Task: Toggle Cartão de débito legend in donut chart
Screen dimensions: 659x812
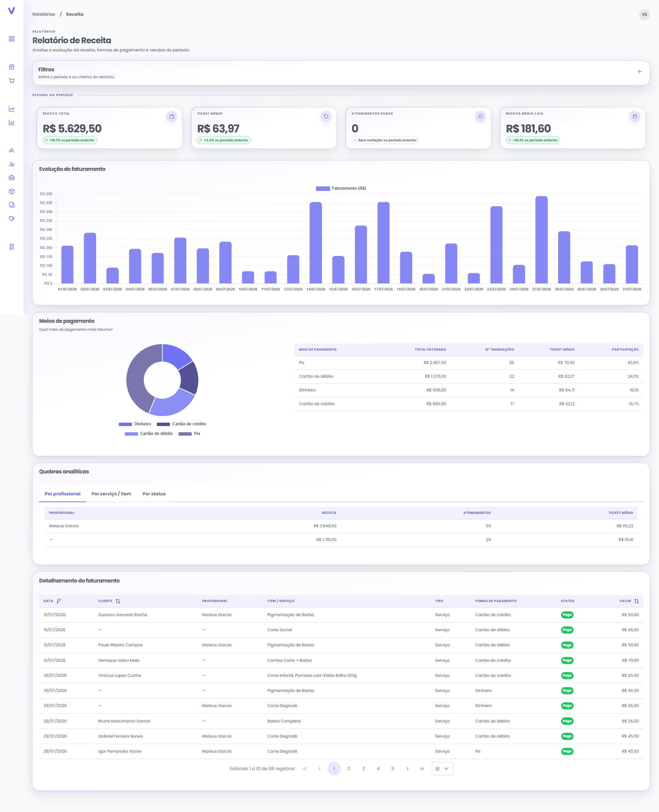Action: click(149, 434)
